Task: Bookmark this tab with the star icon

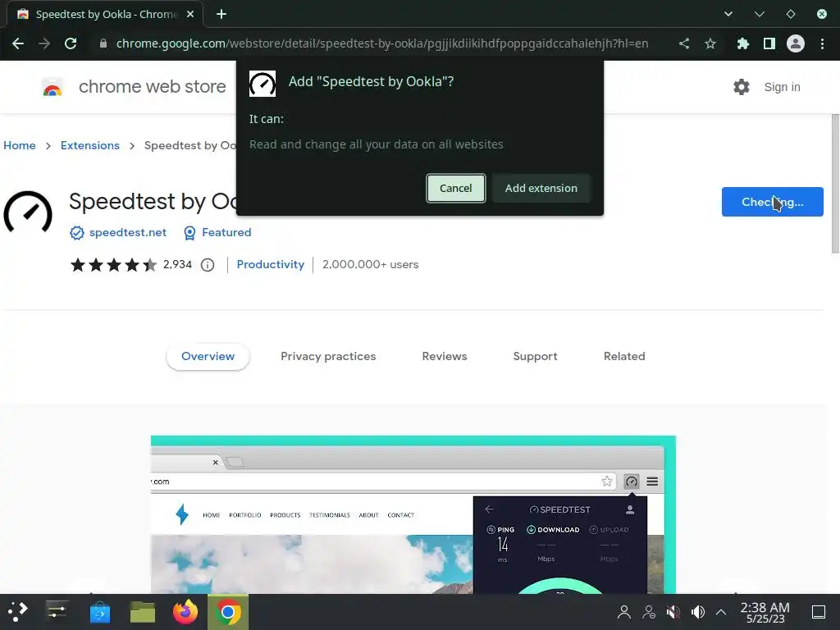Action: pyautogui.click(x=710, y=43)
